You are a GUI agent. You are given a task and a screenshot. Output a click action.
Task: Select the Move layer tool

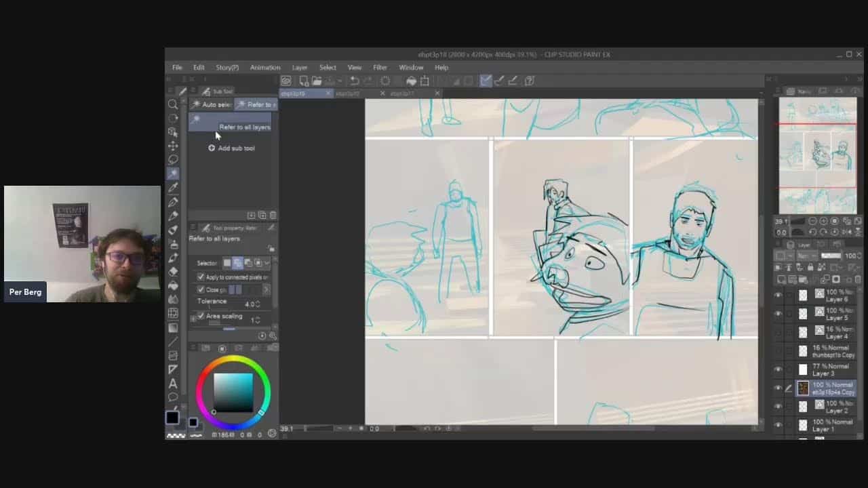tap(173, 146)
